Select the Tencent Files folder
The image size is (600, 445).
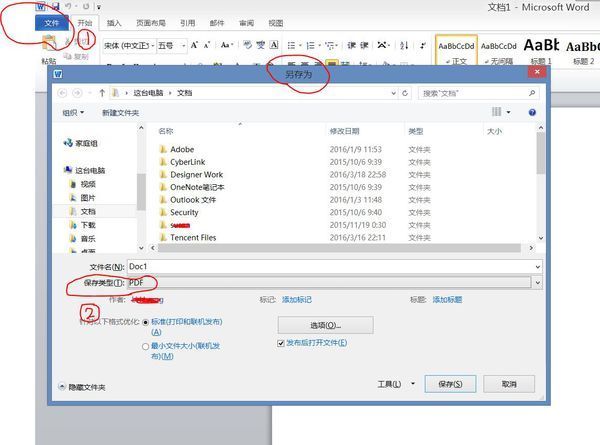tap(193, 238)
